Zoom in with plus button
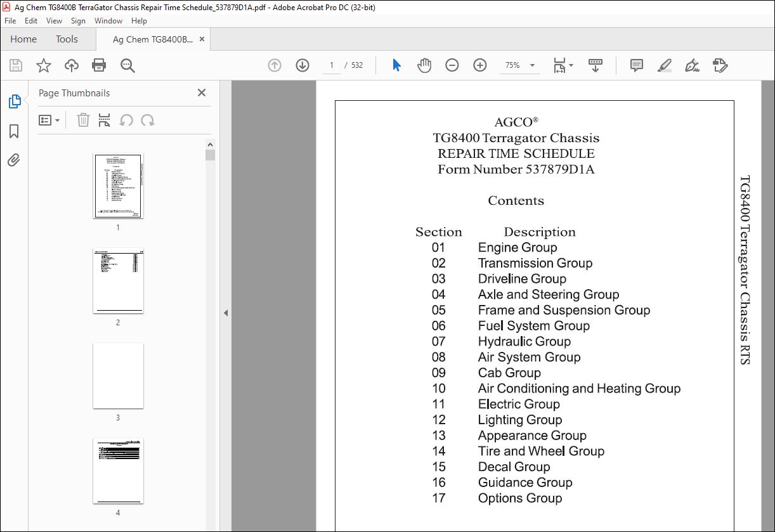 point(480,65)
